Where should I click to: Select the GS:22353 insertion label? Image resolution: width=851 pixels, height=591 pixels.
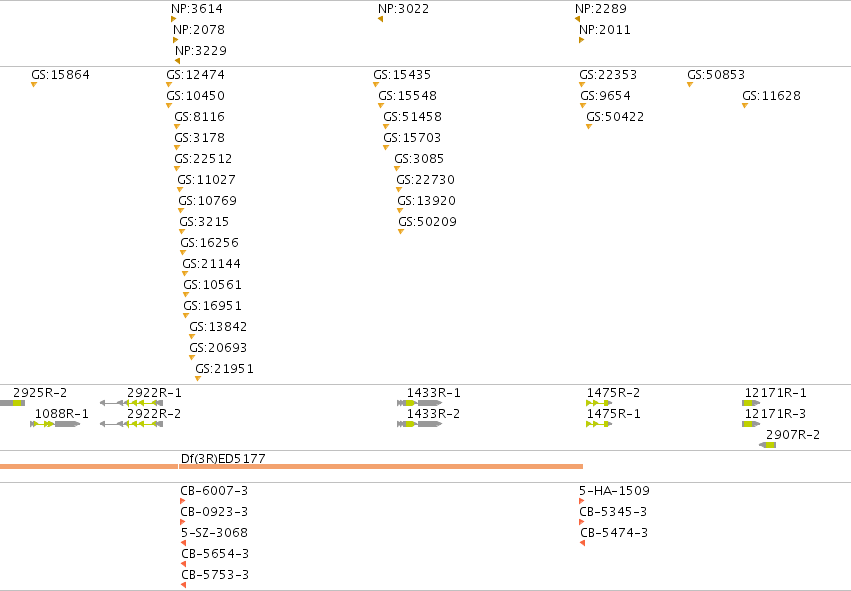click(x=608, y=74)
